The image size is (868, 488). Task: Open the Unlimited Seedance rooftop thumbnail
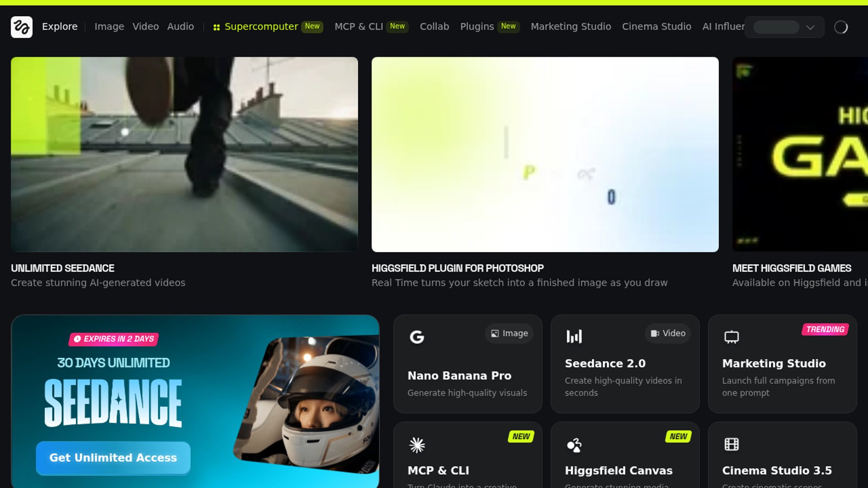[184, 155]
